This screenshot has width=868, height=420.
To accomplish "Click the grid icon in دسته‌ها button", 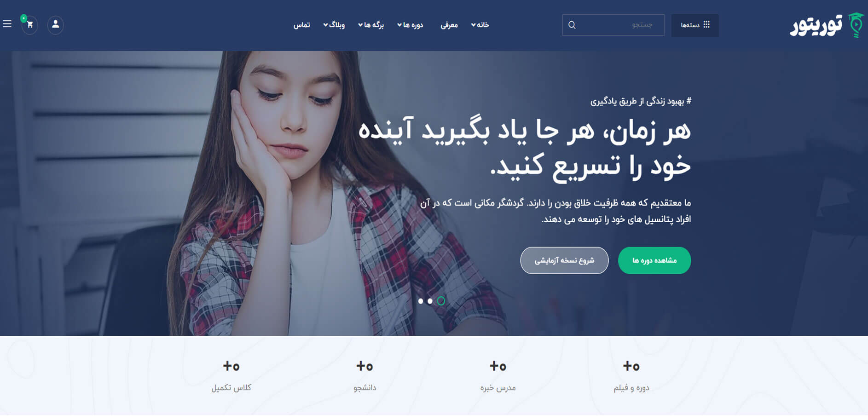I will pos(707,25).
